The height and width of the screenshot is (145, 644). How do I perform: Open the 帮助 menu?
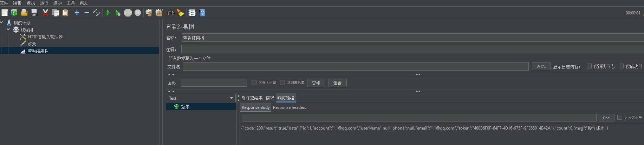pyautogui.click(x=84, y=3)
